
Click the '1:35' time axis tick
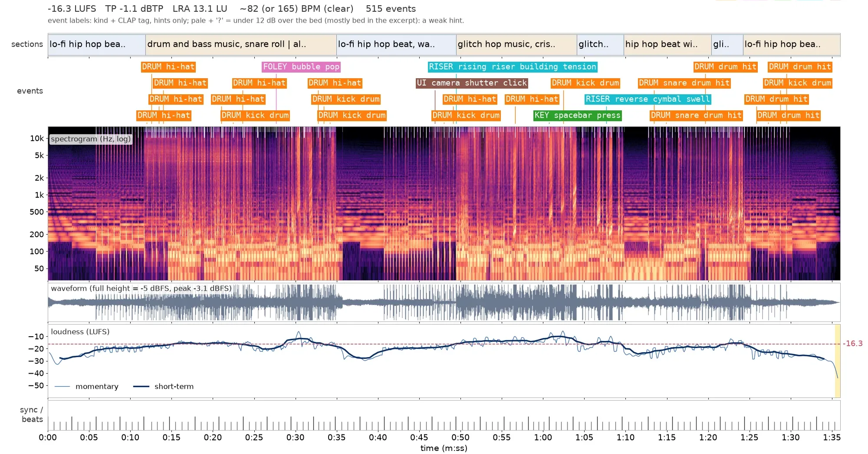[x=832, y=437]
